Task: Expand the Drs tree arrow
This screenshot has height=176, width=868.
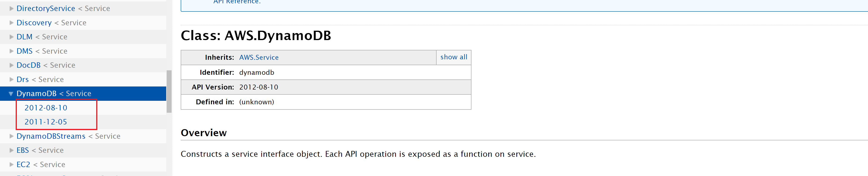Action: [x=11, y=79]
